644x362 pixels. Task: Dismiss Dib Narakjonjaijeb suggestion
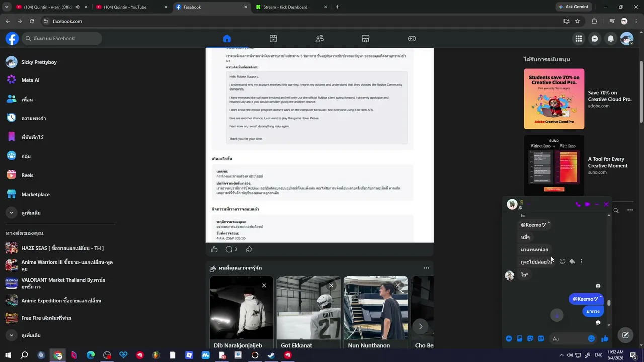(264, 285)
